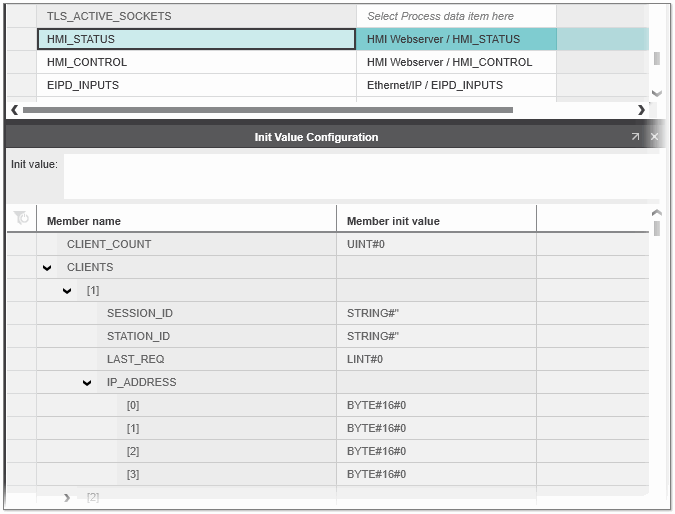Image resolution: width=675 pixels, height=514 pixels.
Task: Select the HMI_CONTROL row
Action: coord(196,62)
